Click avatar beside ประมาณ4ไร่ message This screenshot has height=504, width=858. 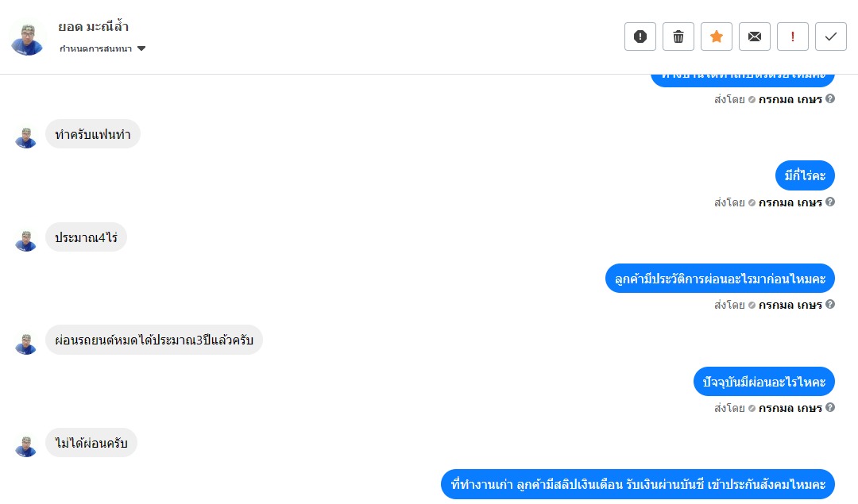point(25,241)
